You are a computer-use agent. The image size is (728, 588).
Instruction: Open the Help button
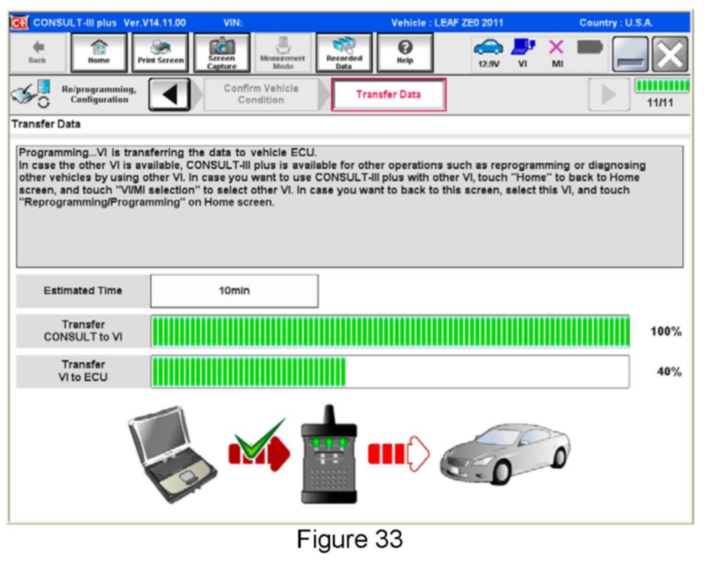[x=405, y=52]
